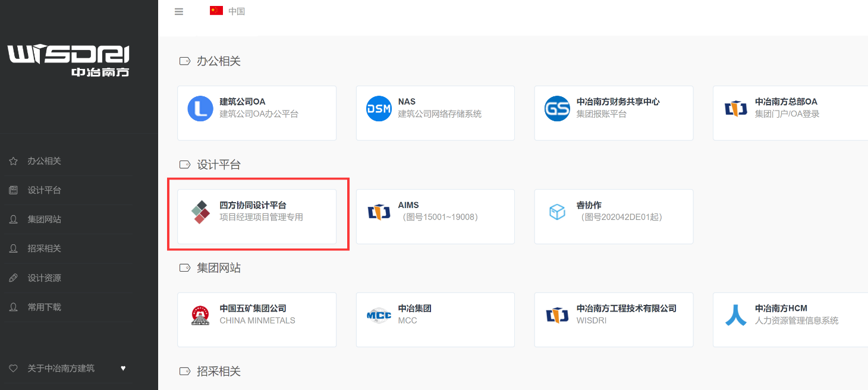Image resolution: width=868 pixels, height=390 pixels.
Task: Toggle the hamburger menu icon
Action: [x=179, y=11]
